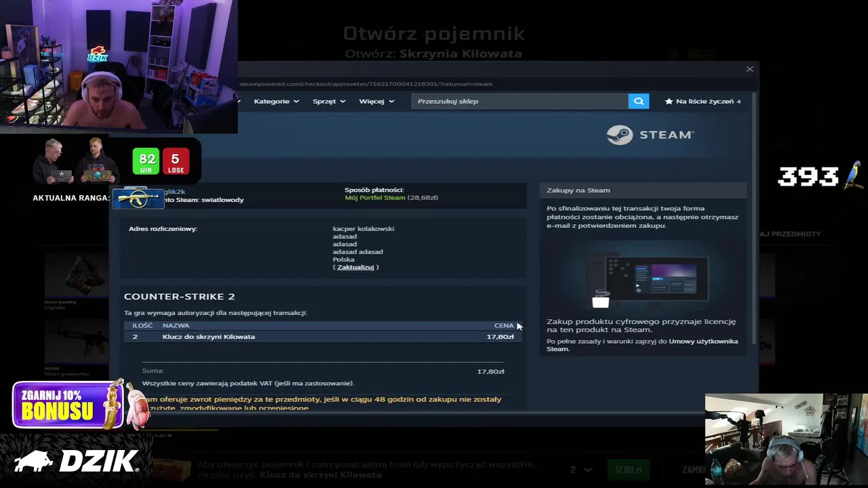868x488 pixels.
Task: Select the Klucz do skrzyni Kilowata row
Action: [x=323, y=337]
